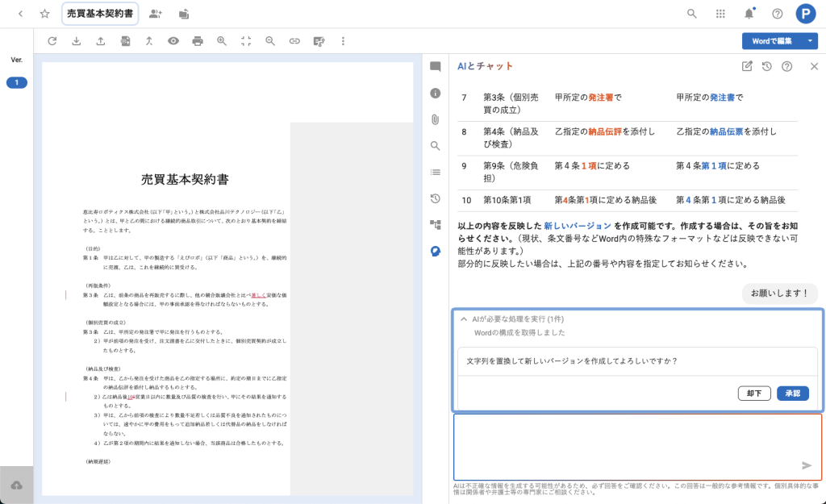
Task: Toggle fit-to-screen view in toolbar
Action: point(246,40)
